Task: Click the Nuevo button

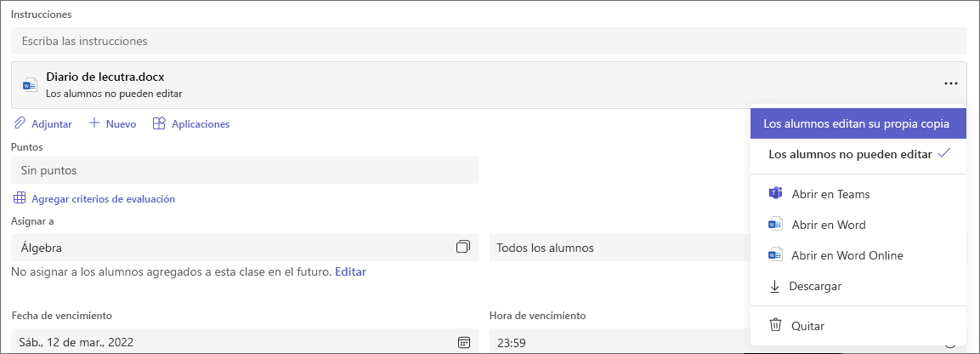Action: point(121,124)
